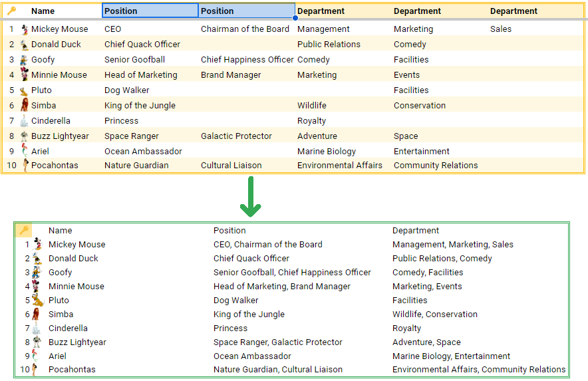Click the 'Public Relations, Comedy' merged cell
This screenshot has height=381, width=588.
[x=442, y=259]
